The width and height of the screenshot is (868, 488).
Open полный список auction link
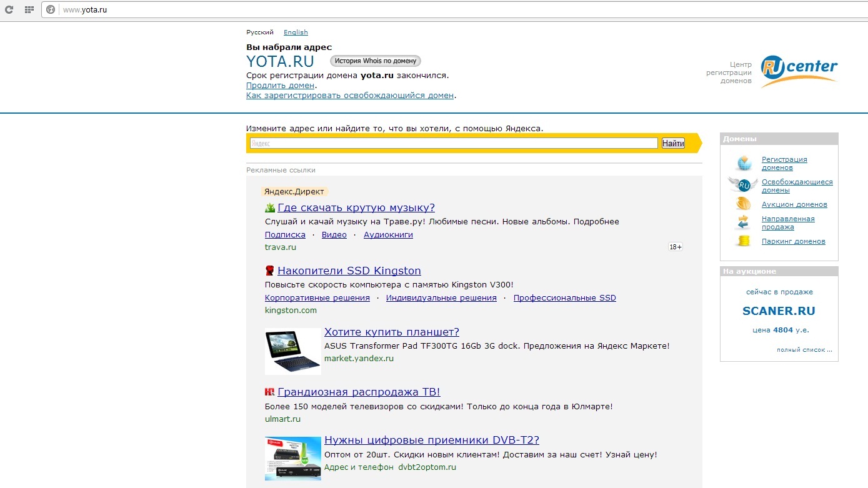click(804, 350)
